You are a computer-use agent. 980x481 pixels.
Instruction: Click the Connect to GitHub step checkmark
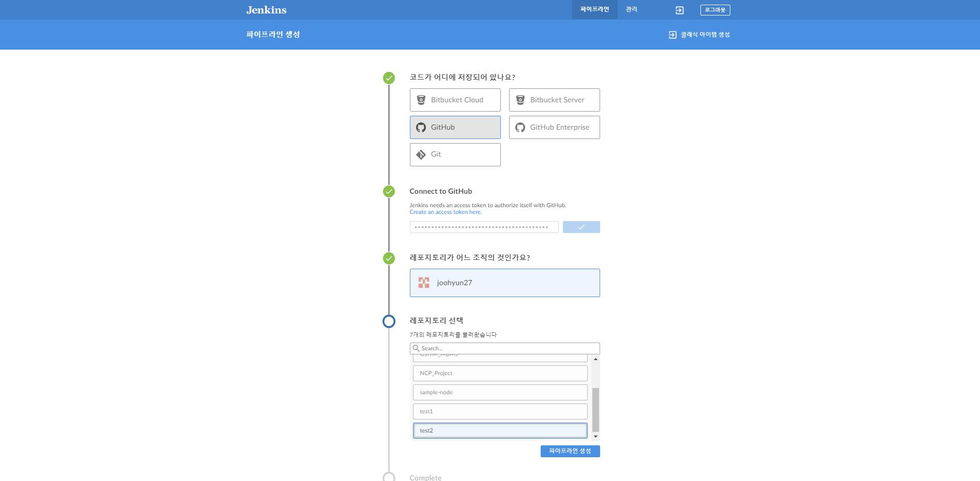pos(389,191)
